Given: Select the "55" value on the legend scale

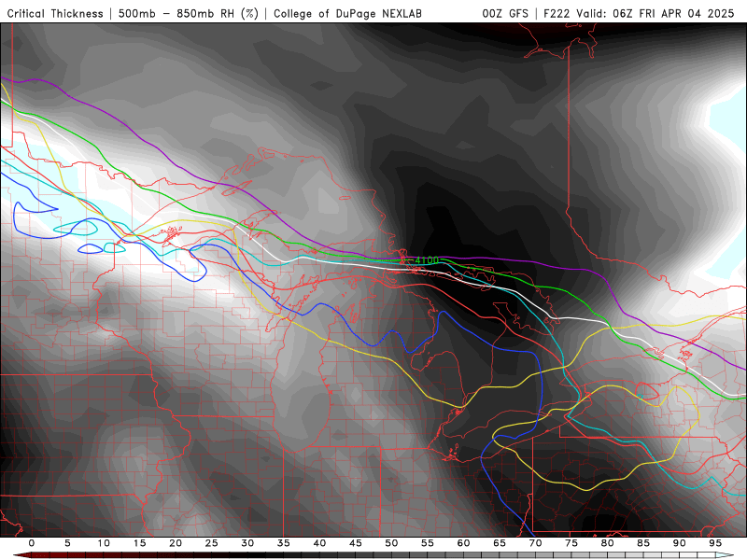Looking at the screenshot, I should [428, 543].
